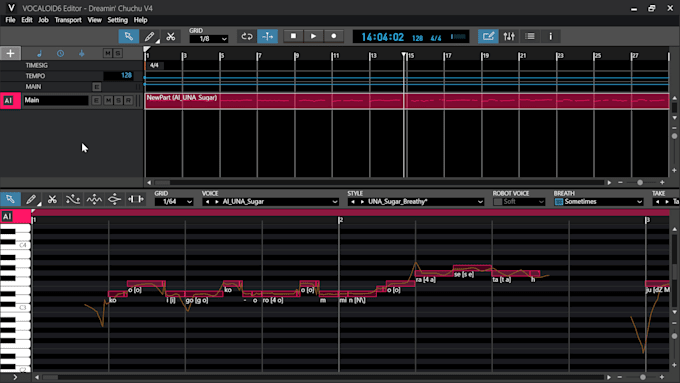Open the mixer icon

pyautogui.click(x=509, y=36)
